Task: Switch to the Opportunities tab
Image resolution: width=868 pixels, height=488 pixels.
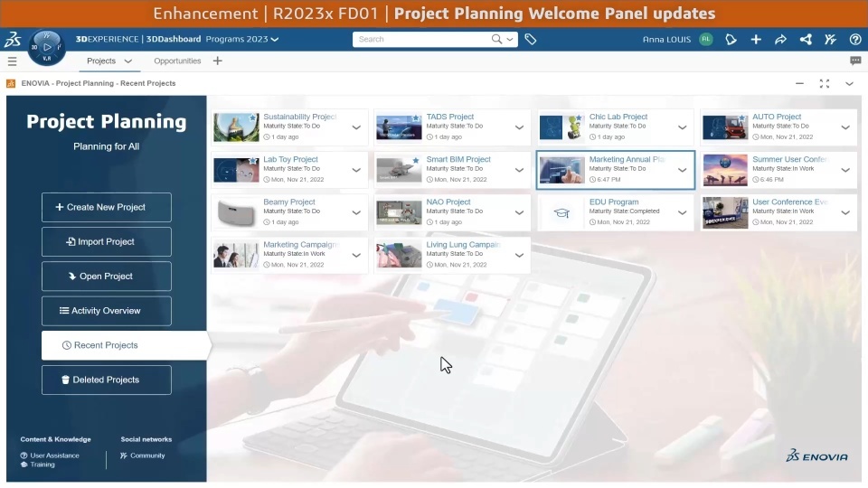Action: (x=177, y=61)
